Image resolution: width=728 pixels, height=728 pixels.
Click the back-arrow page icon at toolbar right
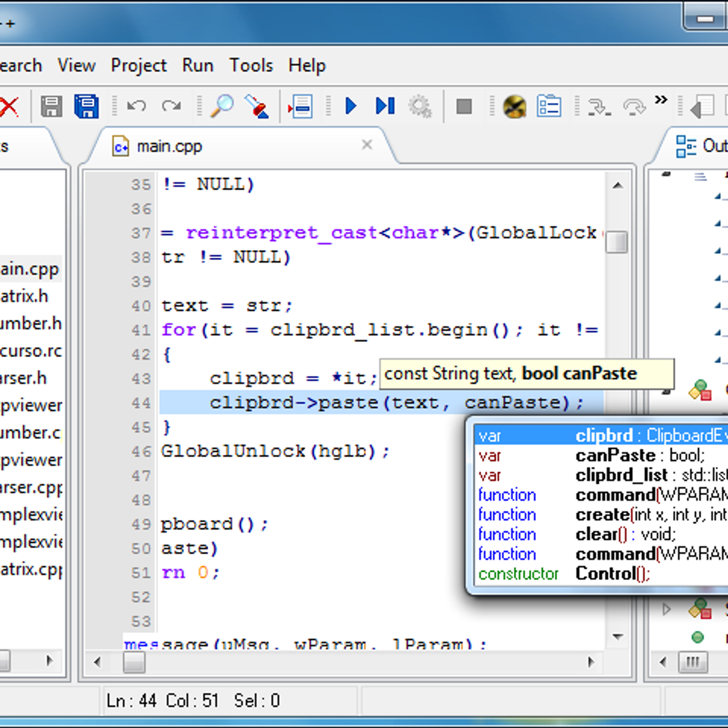pyautogui.click(x=702, y=107)
